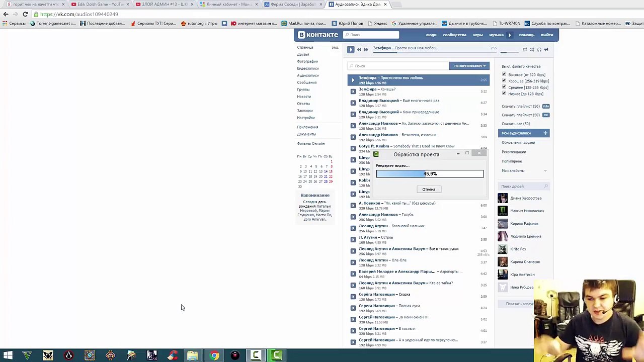Open Диана Хворостова friend avatar
The width and height of the screenshot is (644, 362).
pos(503,198)
